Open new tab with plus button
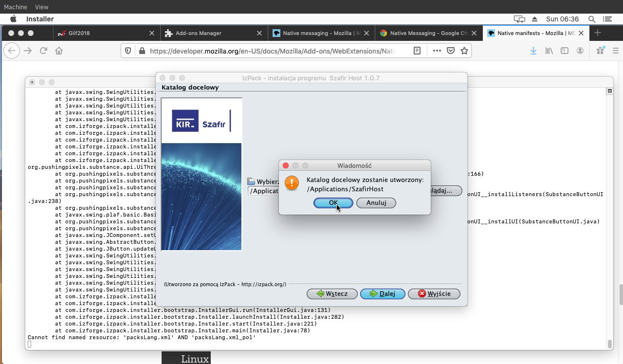This screenshot has height=364, width=623. tap(598, 33)
